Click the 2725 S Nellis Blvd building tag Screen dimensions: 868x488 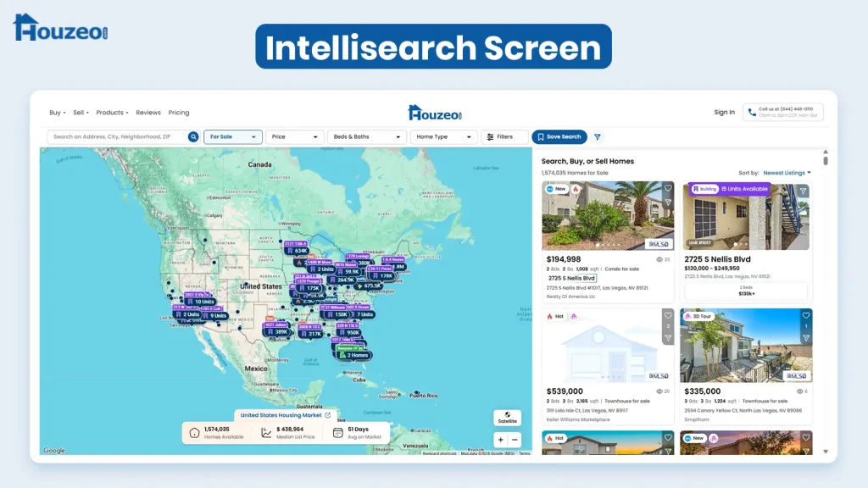point(571,278)
